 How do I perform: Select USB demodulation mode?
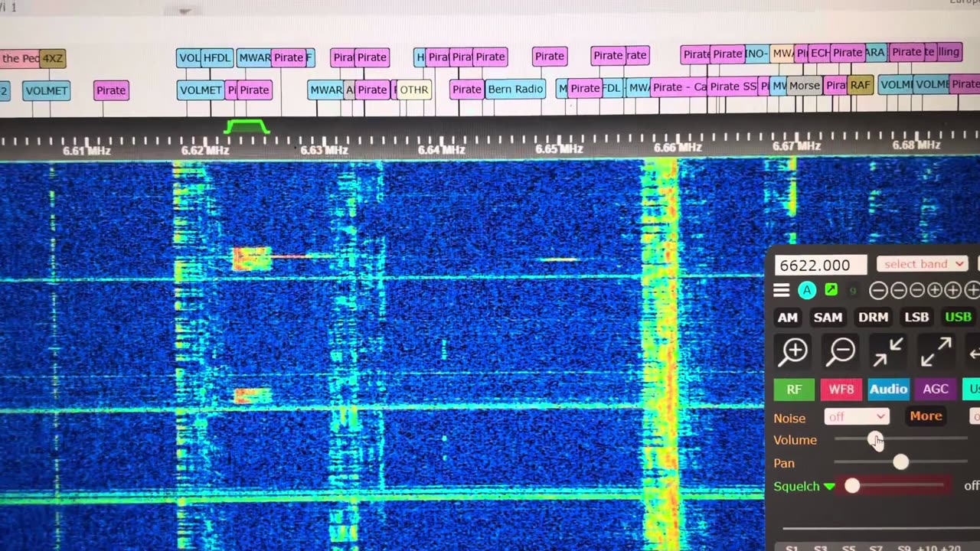pyautogui.click(x=958, y=317)
